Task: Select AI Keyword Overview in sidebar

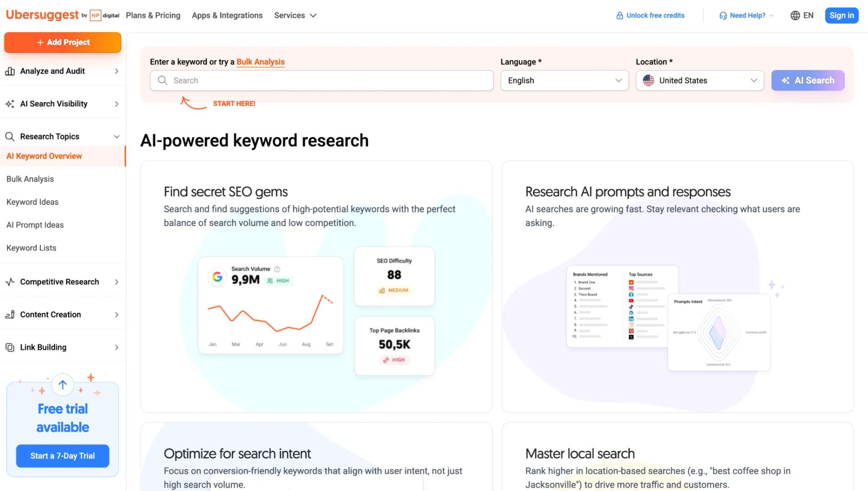Action: pyautogui.click(x=62, y=156)
